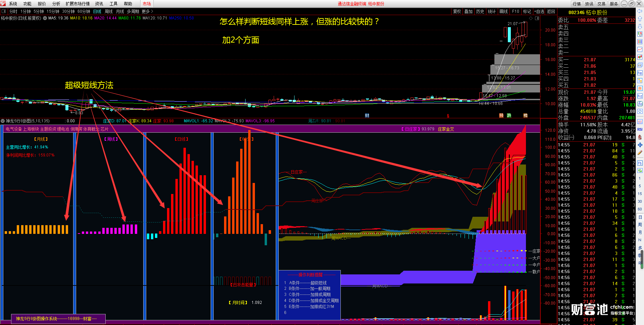Image resolution: width=644 pixels, height=325 pixels.
Task: Toggle the panel layout button left of 分时
Action: coord(4,11)
